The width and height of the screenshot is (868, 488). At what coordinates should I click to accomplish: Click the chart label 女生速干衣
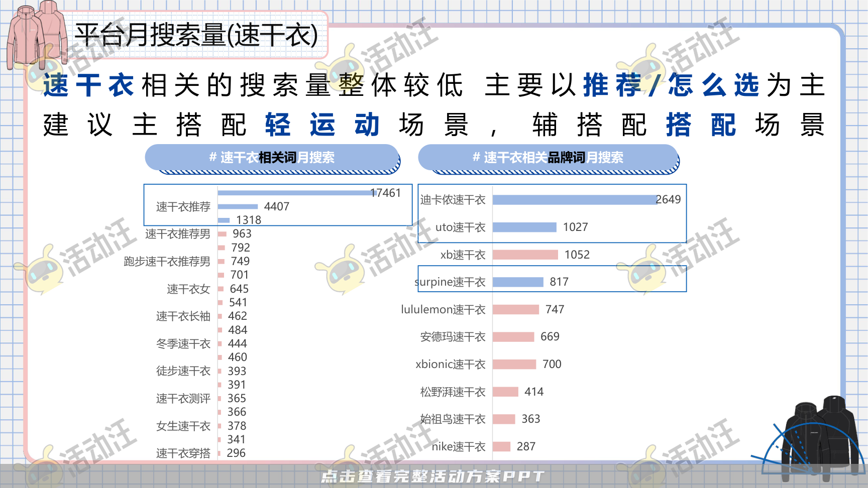[x=183, y=426]
